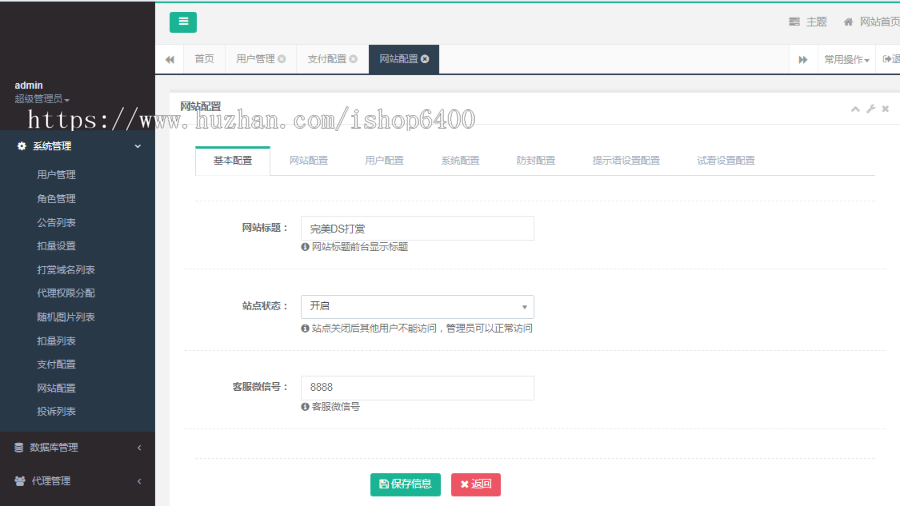Switch to the 支付配置 top tab

[x=327, y=59]
